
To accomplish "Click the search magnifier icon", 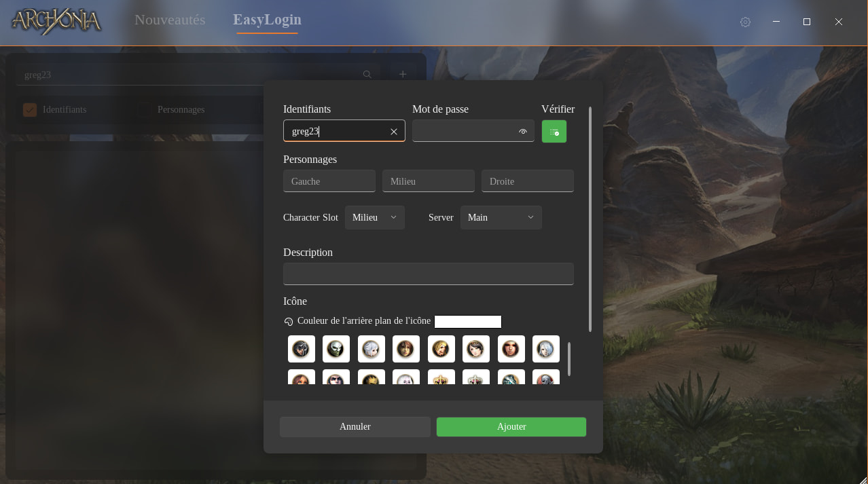I will pyautogui.click(x=367, y=75).
